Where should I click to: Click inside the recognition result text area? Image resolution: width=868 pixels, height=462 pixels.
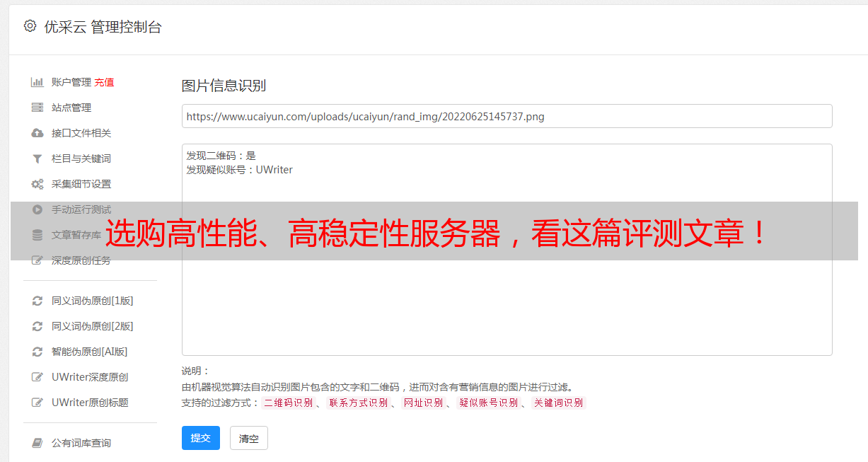(507, 250)
